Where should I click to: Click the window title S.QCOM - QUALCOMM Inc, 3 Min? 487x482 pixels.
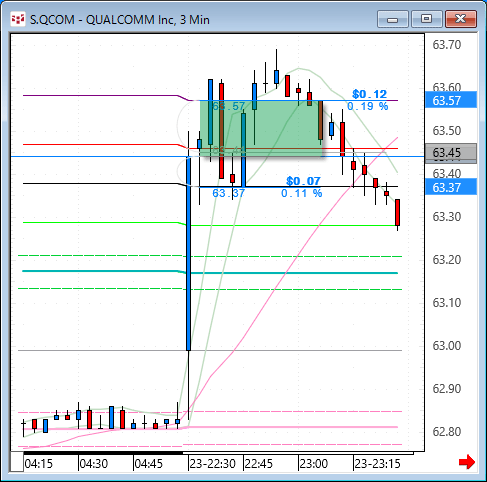pos(120,20)
